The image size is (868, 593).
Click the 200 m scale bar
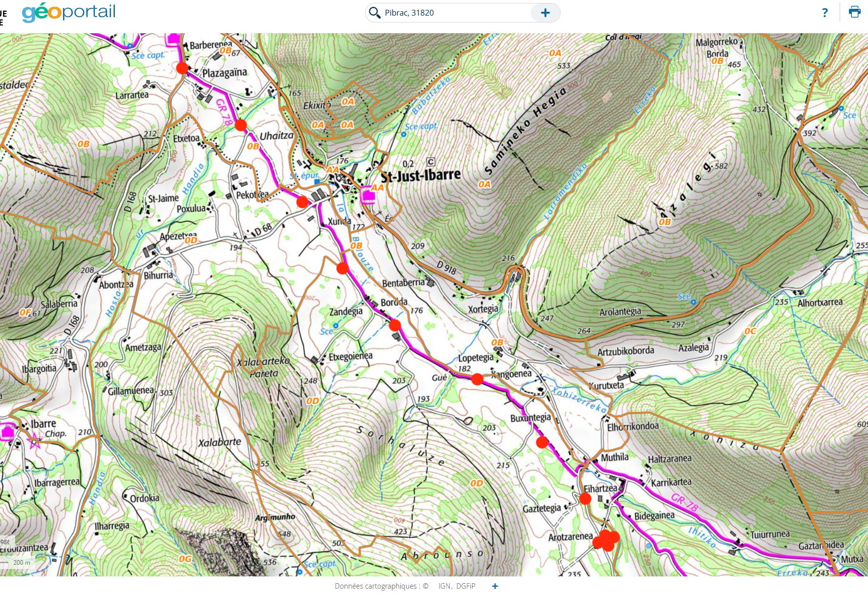point(19,563)
